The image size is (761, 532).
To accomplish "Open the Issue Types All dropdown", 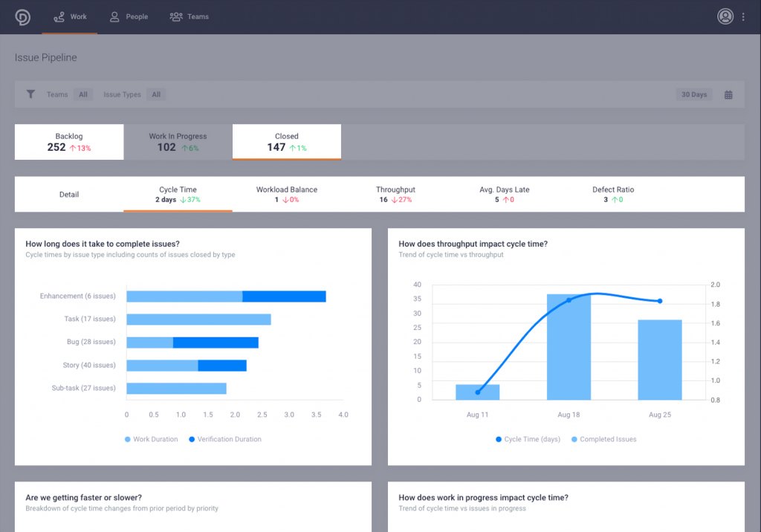I will (x=156, y=94).
